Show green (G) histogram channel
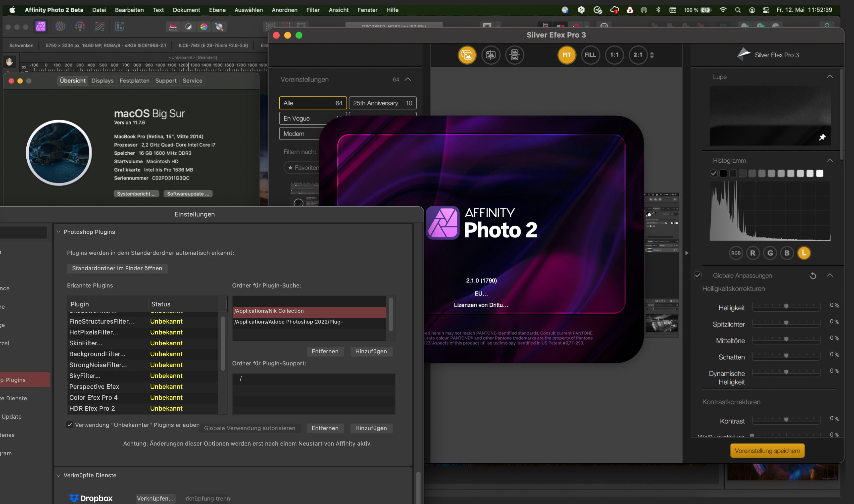Image resolution: width=854 pixels, height=504 pixels. pos(770,253)
